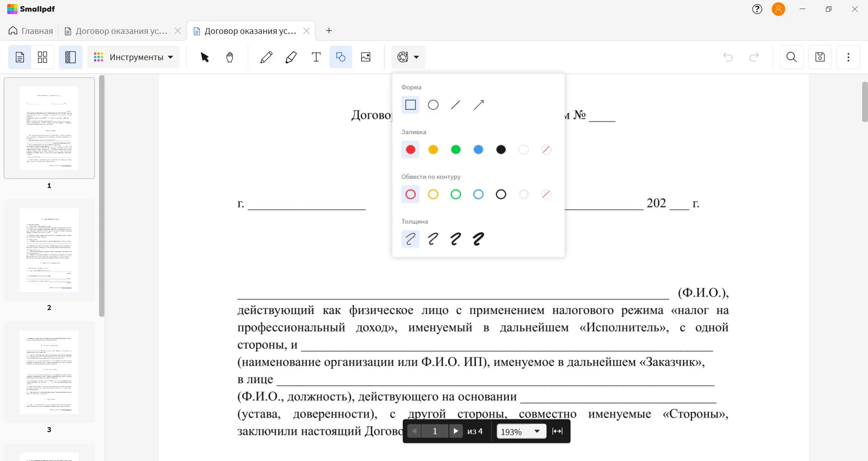Open the document search magnifier
868x461 pixels.
791,57
